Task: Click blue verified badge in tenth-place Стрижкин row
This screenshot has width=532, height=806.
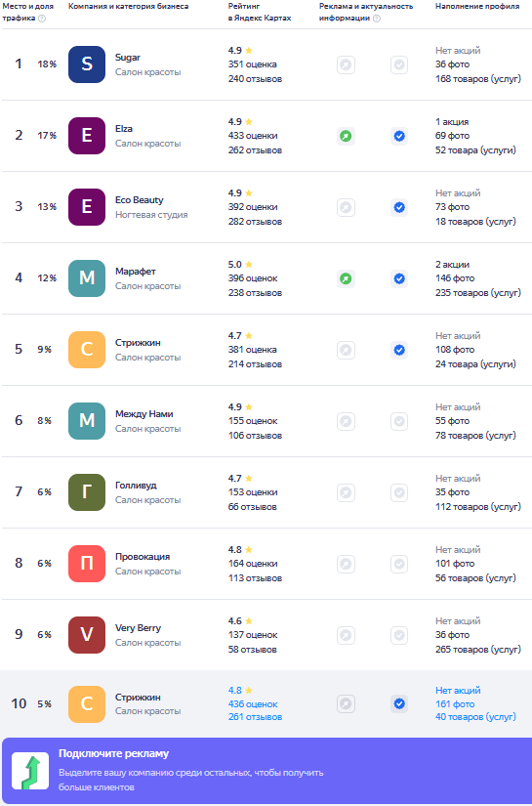Action: pos(399,703)
